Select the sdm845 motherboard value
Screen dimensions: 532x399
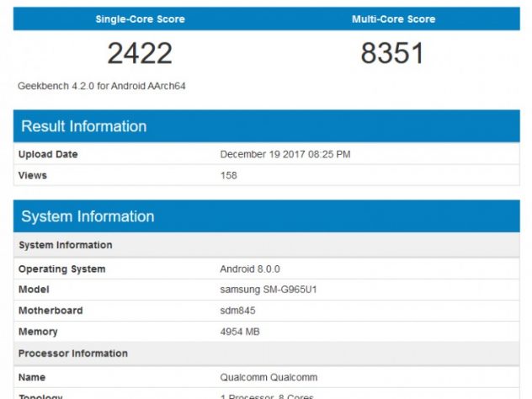tap(237, 311)
